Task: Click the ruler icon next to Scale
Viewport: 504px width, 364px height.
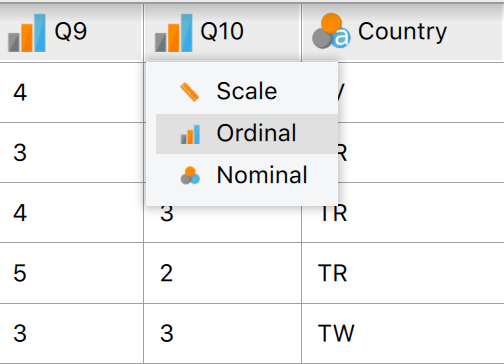Action: point(190,92)
